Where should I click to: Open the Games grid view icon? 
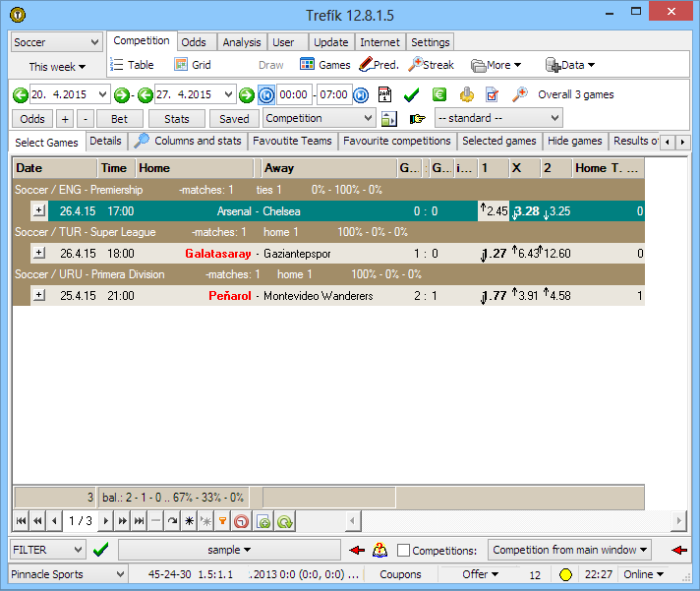pos(308,65)
